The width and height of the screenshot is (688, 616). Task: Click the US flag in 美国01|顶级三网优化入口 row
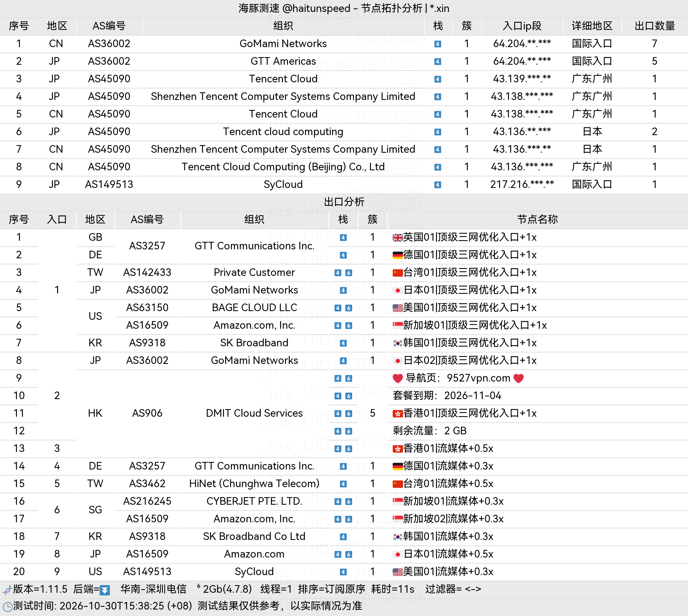[398, 308]
